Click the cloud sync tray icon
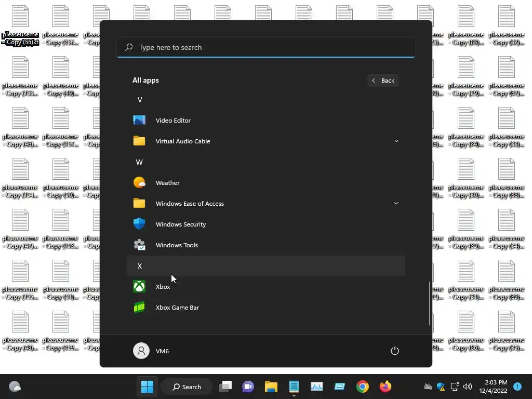Image resolution: width=532 pixels, height=399 pixels. coord(428,387)
